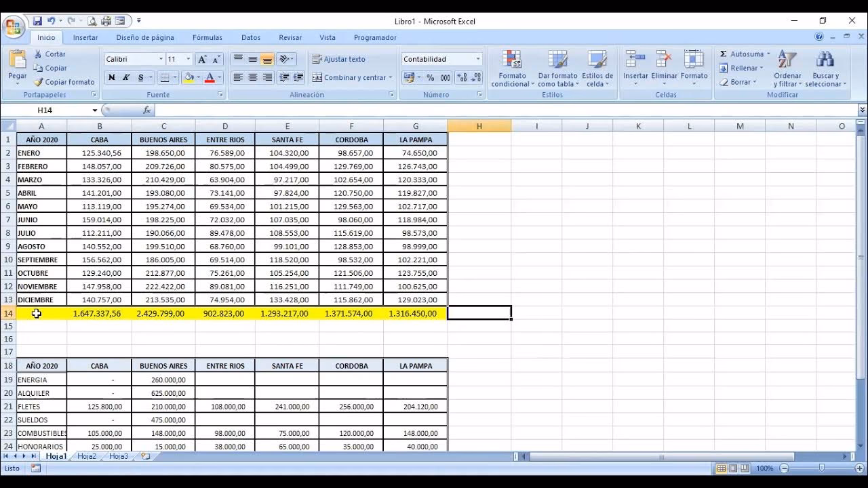This screenshot has height=488, width=868.
Task: Open the Calibri font name dropdown
Action: [161, 60]
